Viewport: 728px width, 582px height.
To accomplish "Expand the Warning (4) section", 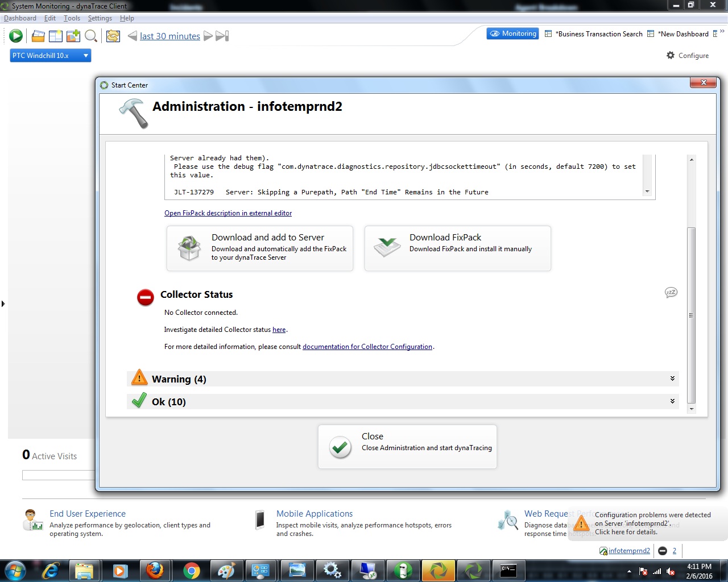I will click(x=403, y=379).
